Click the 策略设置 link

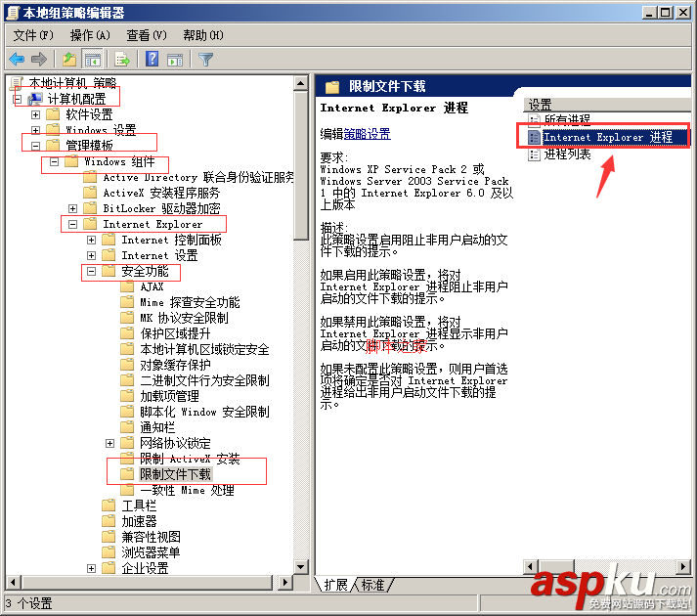368,133
